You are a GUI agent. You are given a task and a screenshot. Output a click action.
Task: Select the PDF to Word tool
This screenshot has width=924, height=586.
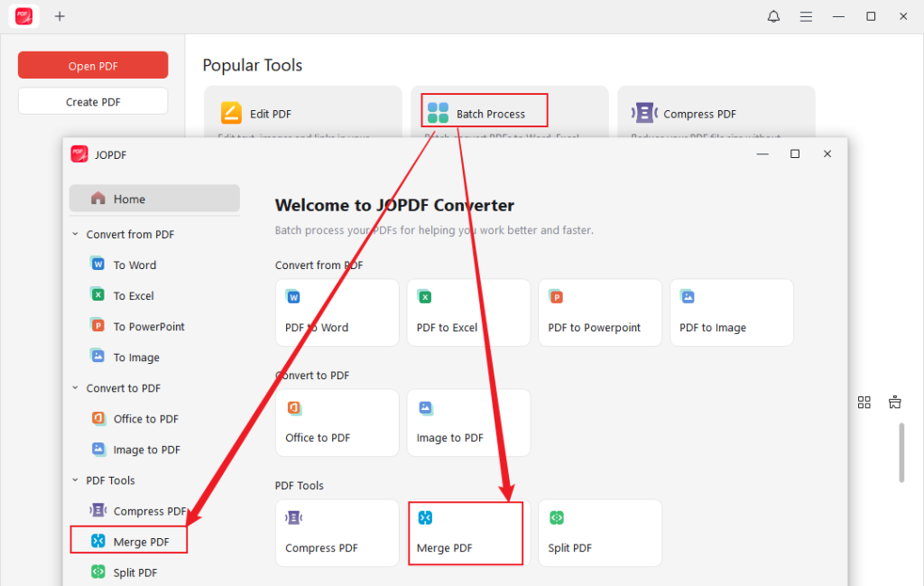[x=337, y=312]
